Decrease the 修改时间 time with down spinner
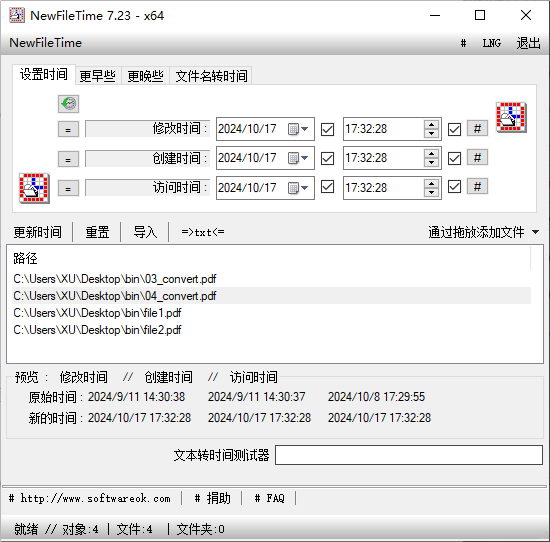This screenshot has width=550, height=542. 431,133
